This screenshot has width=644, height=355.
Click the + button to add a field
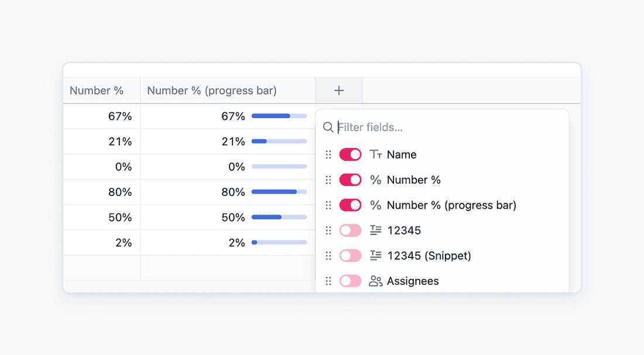(338, 91)
